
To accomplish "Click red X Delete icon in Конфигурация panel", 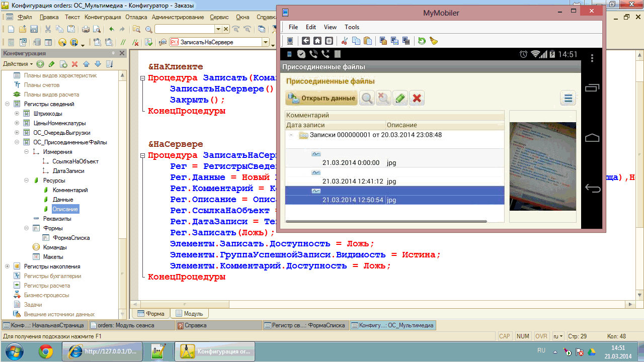I will 74,64.
